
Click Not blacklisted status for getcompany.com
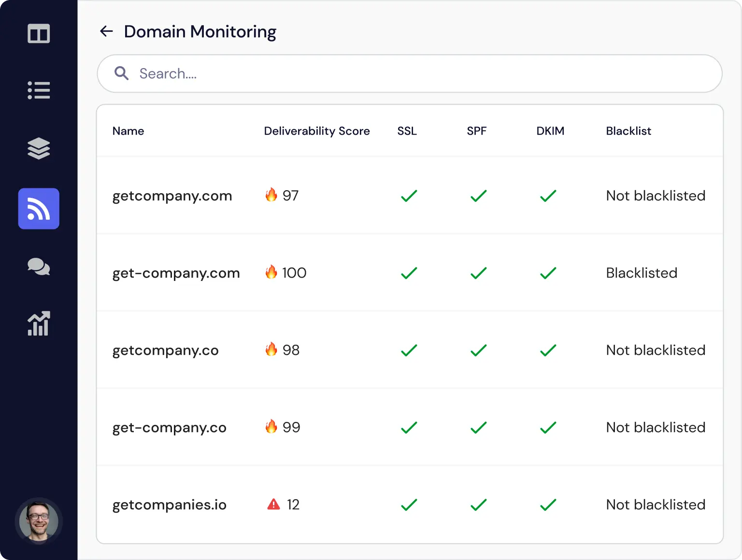tap(656, 196)
